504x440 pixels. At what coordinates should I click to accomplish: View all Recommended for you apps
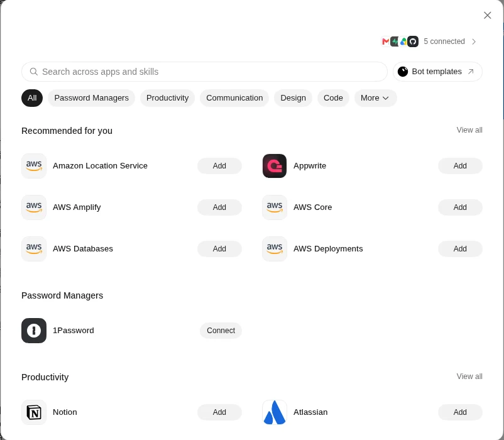point(469,130)
